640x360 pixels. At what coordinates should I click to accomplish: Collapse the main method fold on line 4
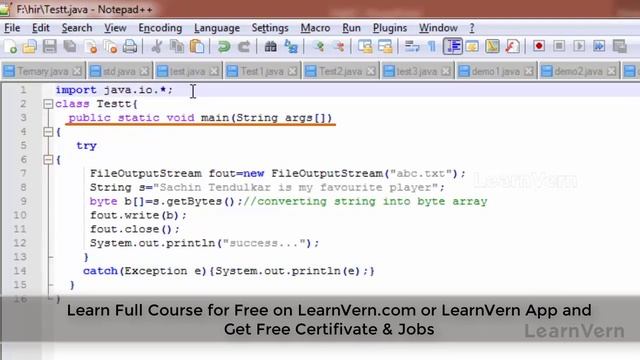tap(48, 132)
